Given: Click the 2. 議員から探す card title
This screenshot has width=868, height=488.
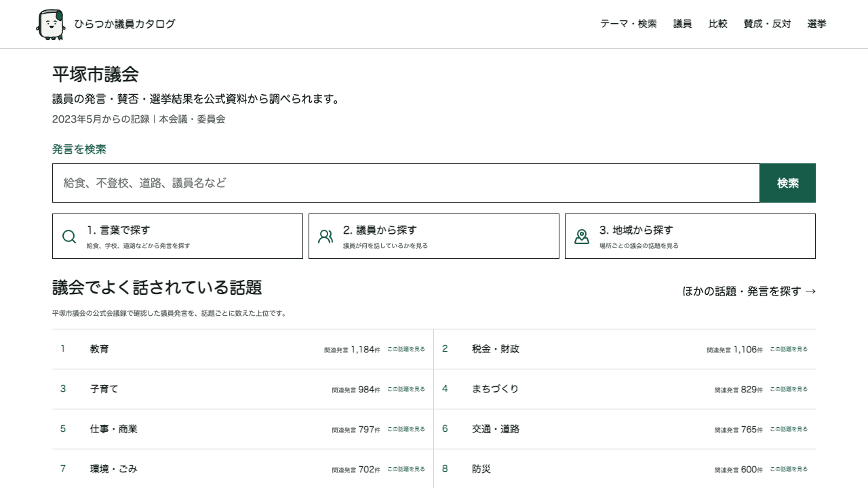Looking at the screenshot, I should (x=380, y=230).
